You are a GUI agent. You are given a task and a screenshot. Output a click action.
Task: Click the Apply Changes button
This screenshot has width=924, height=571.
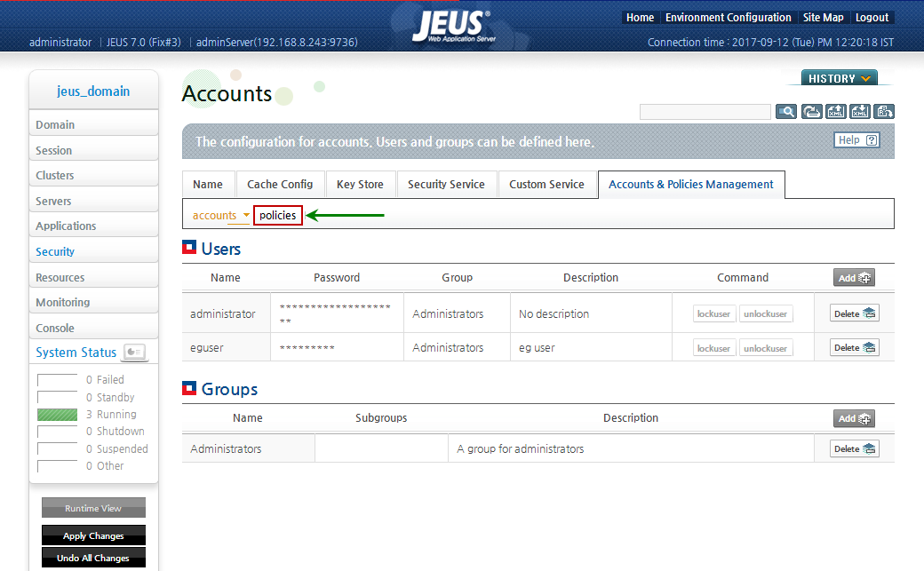click(93, 535)
